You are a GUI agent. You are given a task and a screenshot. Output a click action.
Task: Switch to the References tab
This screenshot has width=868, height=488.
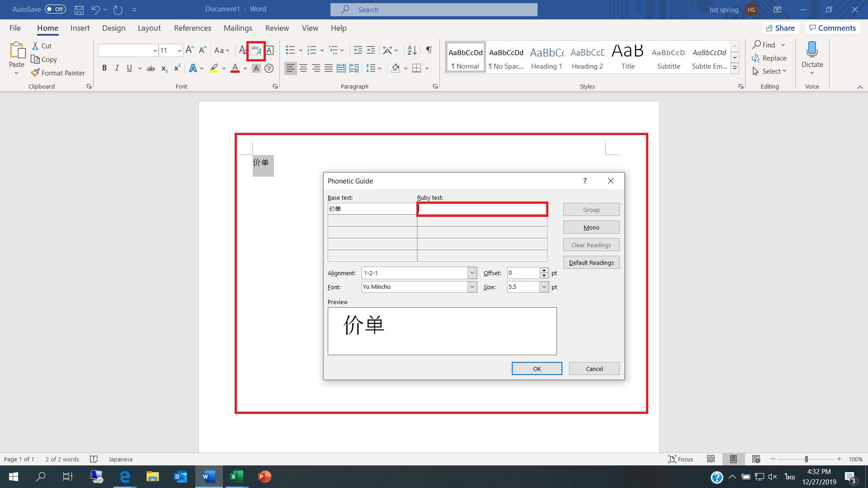click(192, 28)
